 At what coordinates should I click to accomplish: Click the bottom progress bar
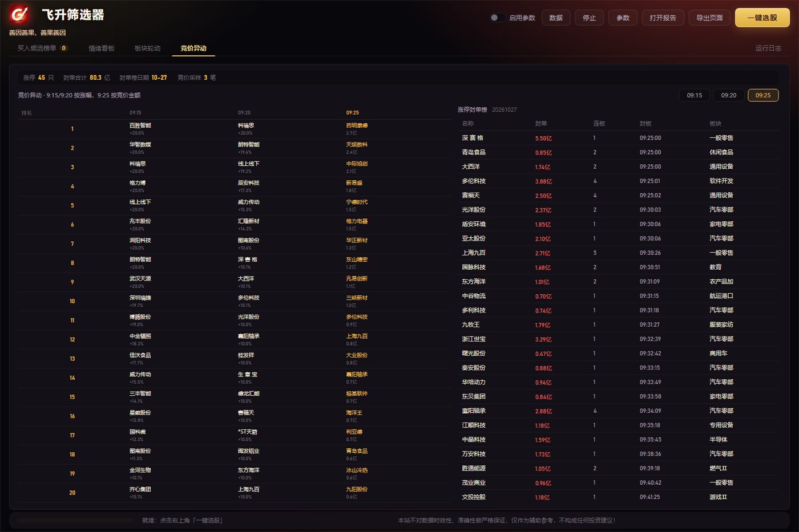(75, 520)
